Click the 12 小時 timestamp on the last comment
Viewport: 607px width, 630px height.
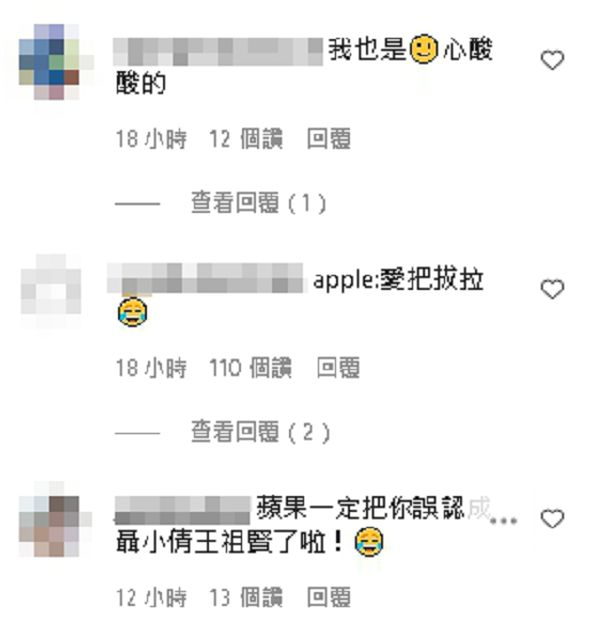(151, 597)
